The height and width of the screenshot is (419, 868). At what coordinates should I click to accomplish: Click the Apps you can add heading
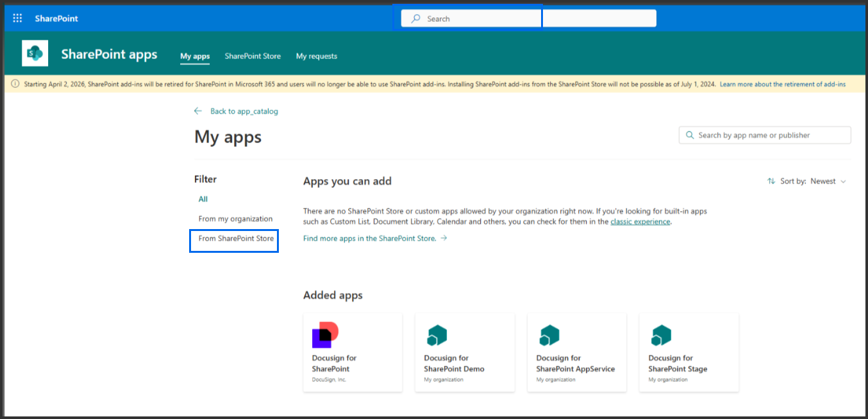tap(347, 181)
